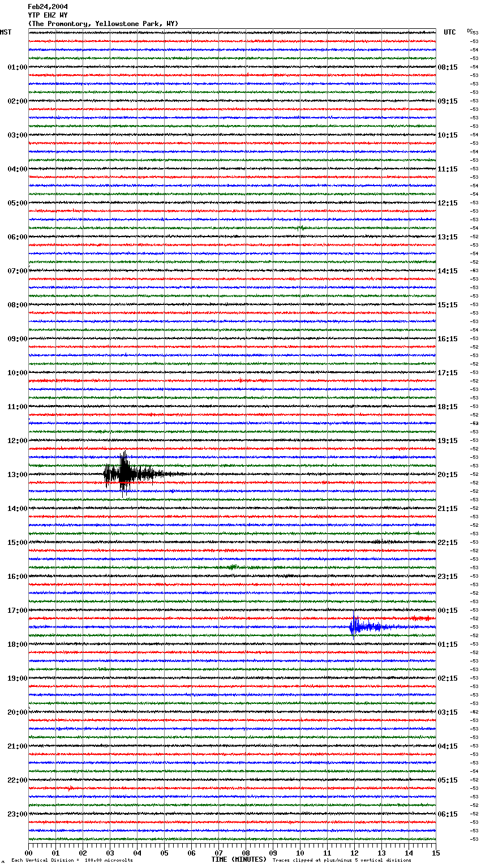This screenshot has height=868, width=481.
Task: Click the MST column header
Action: [x=6, y=32]
